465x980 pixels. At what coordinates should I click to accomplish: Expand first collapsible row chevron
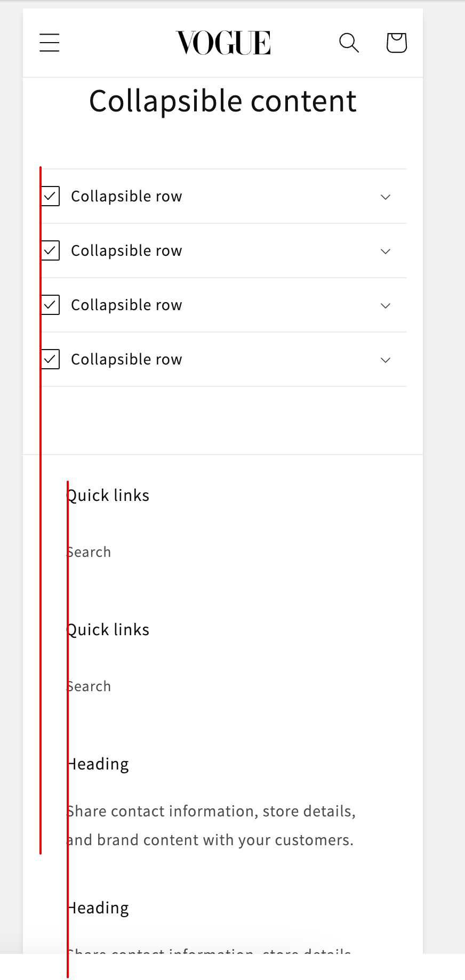(386, 197)
